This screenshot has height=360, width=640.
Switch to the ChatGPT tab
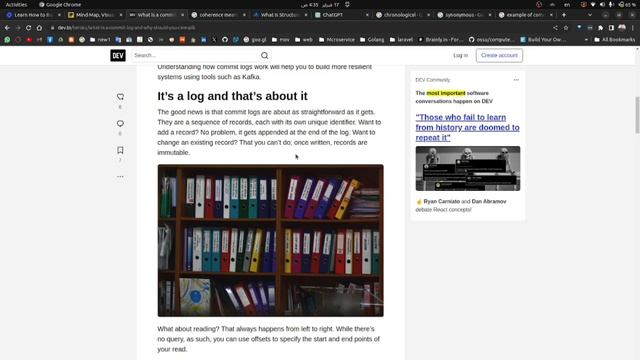pyautogui.click(x=341, y=15)
